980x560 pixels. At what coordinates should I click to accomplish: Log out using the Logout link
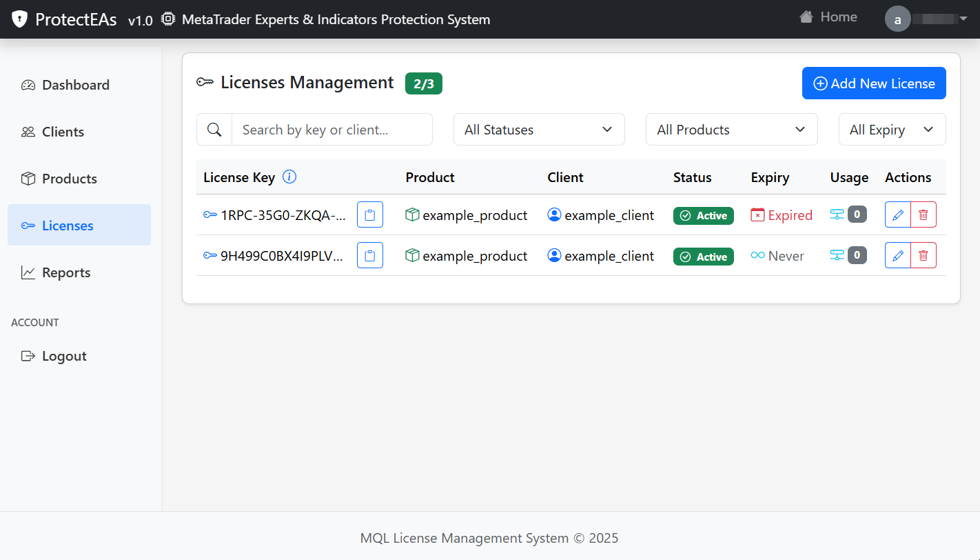point(79,356)
